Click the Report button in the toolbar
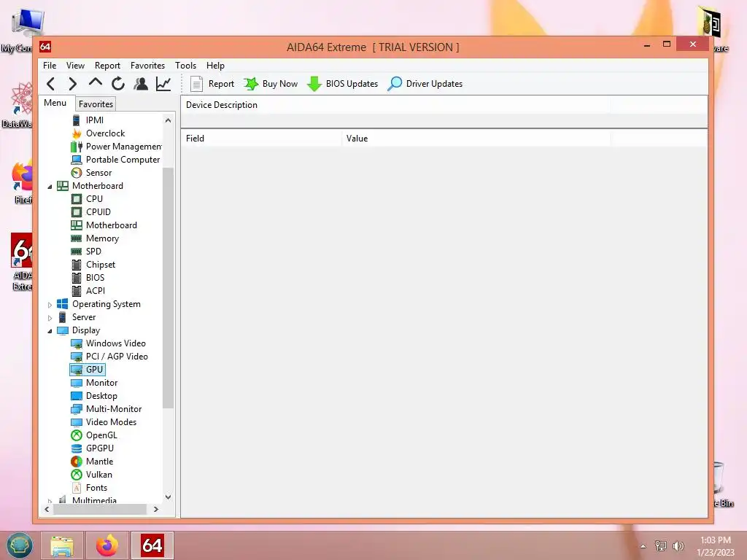The width and height of the screenshot is (747, 560). coord(212,84)
